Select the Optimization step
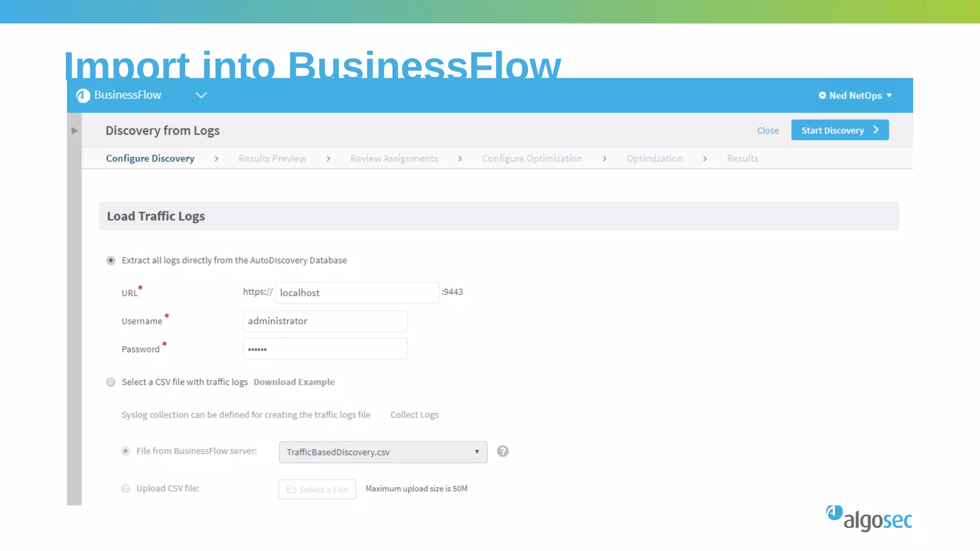The image size is (980, 551). coord(655,158)
